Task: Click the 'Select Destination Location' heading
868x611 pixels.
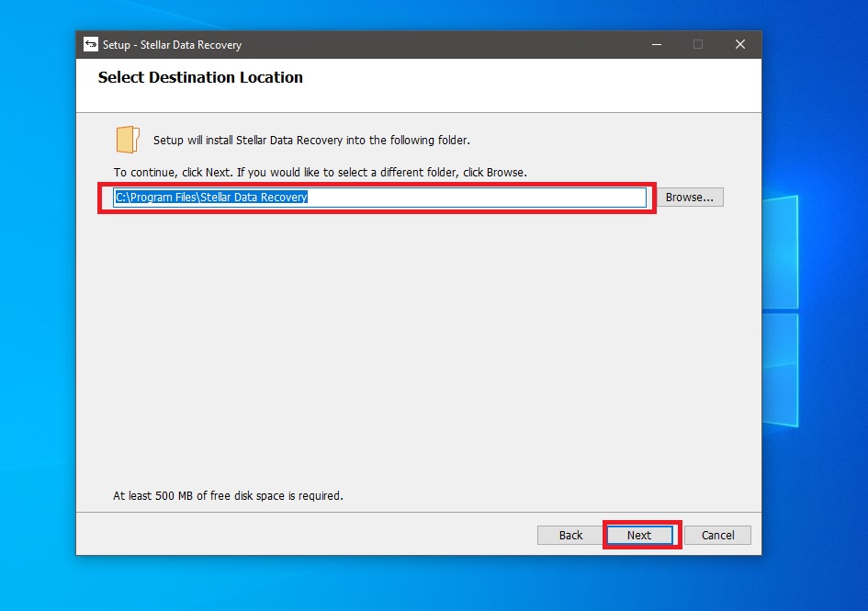Action: click(200, 77)
